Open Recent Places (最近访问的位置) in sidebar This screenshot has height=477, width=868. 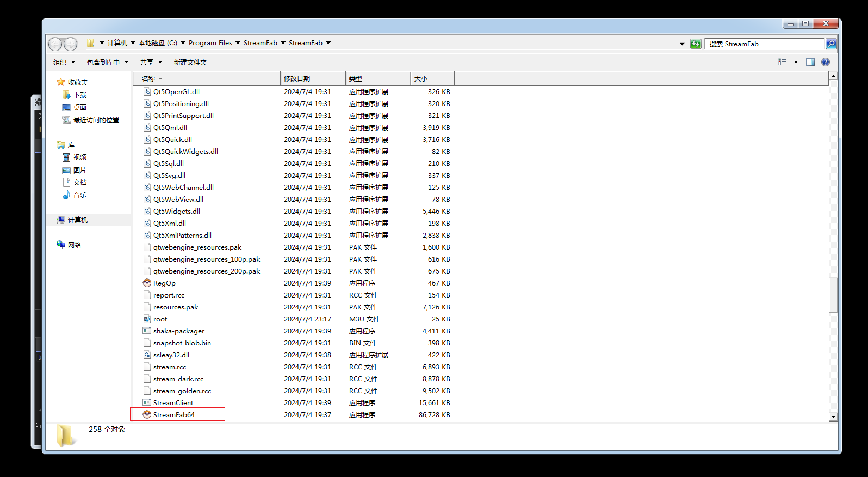[x=90, y=120]
